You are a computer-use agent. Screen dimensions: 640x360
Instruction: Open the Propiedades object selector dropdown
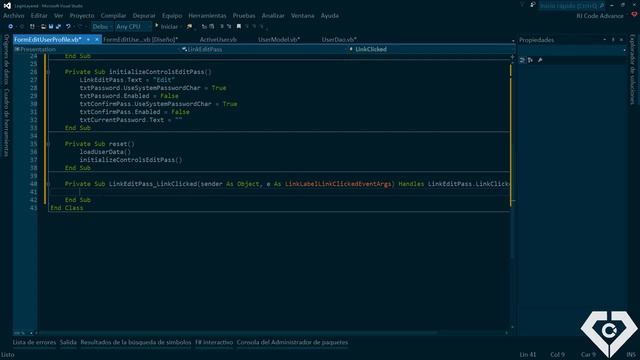(572, 50)
